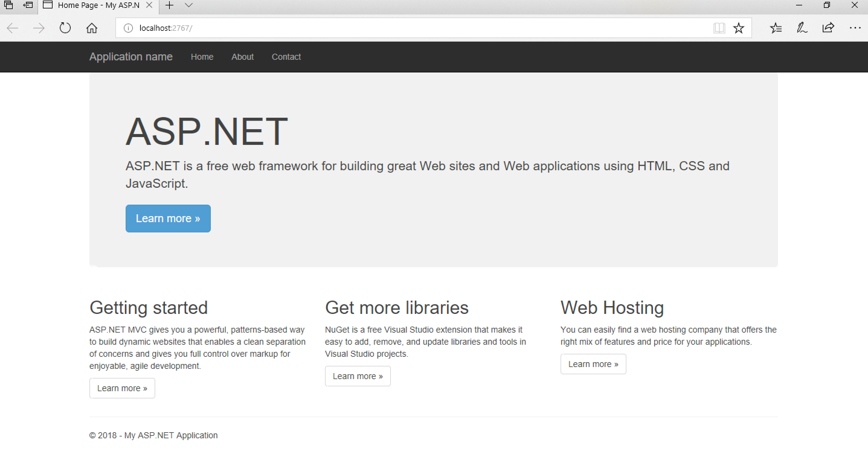This screenshot has width=868, height=460.
Task: Refresh the page with reload icon
Action: pyautogui.click(x=65, y=28)
